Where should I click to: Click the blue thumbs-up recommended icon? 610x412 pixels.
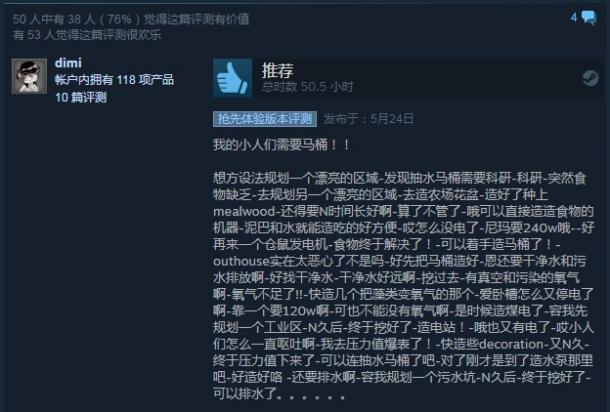pos(232,78)
